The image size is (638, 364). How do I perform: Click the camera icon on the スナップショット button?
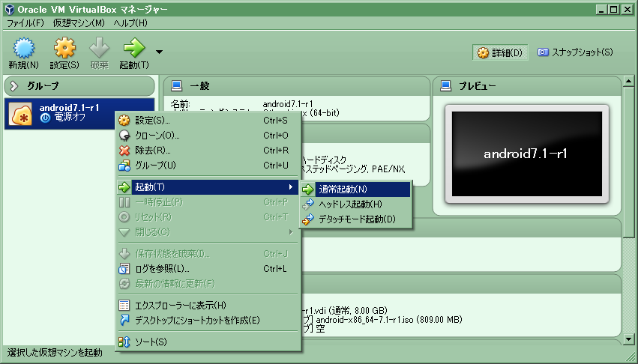pyautogui.click(x=543, y=52)
